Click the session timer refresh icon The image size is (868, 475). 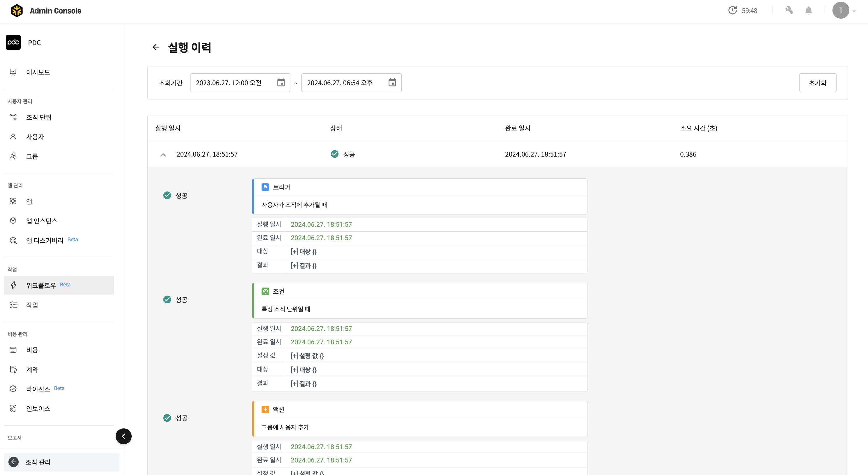[x=733, y=10]
